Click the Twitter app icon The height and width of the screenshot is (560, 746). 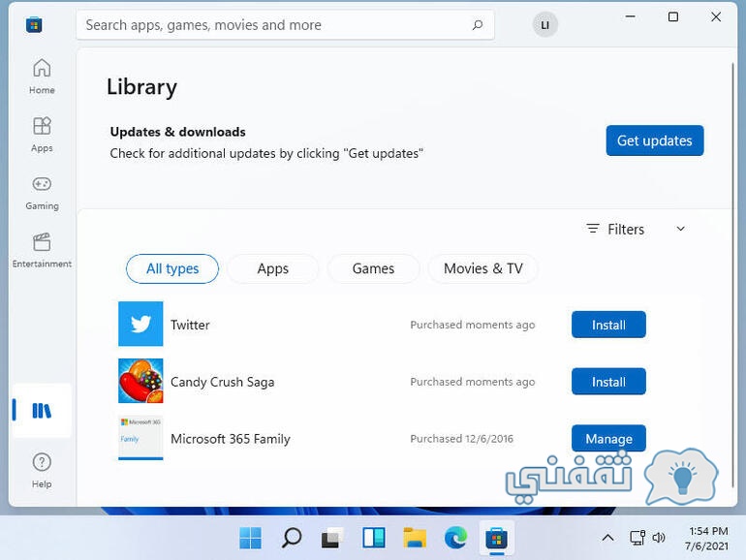[140, 324]
